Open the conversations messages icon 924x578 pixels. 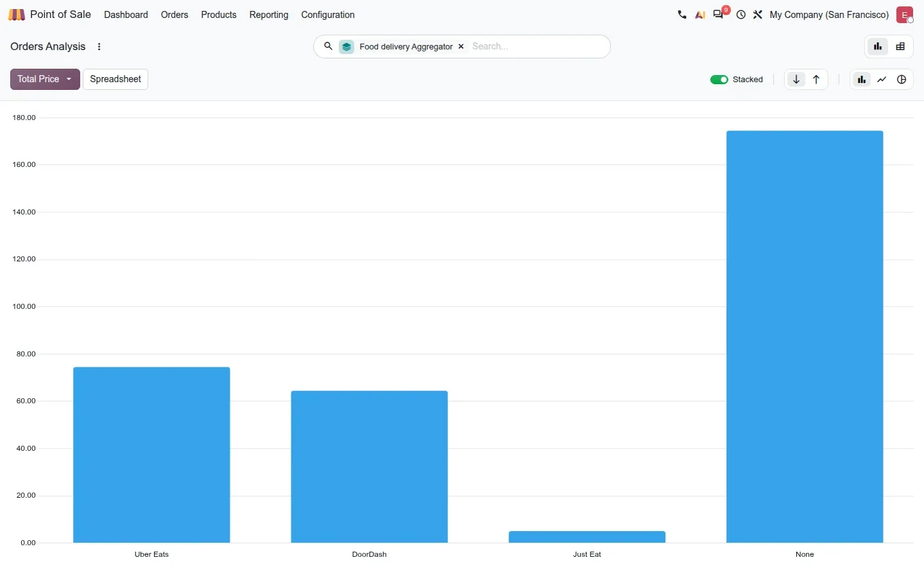(x=719, y=15)
